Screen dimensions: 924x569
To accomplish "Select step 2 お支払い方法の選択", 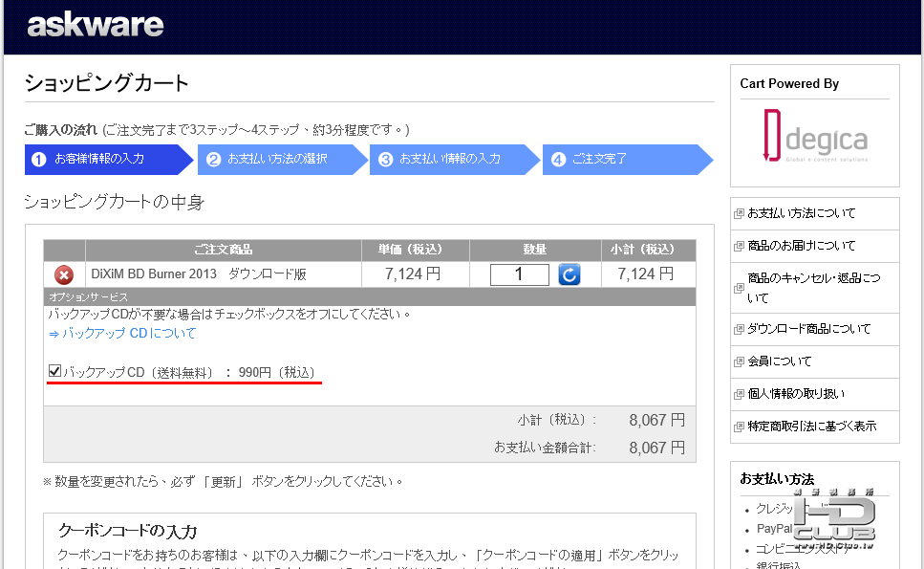I will 282,159.
